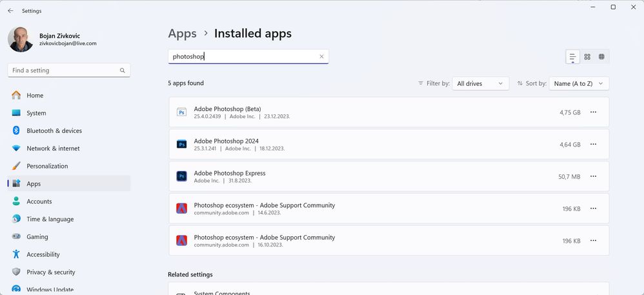Click the 5 apps found label

[186, 83]
